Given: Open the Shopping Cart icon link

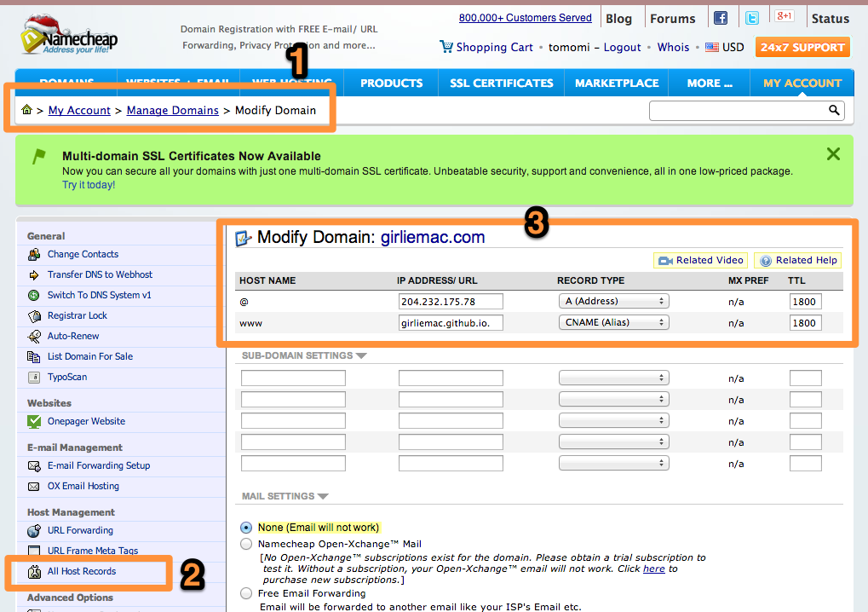Looking at the screenshot, I should (446, 47).
